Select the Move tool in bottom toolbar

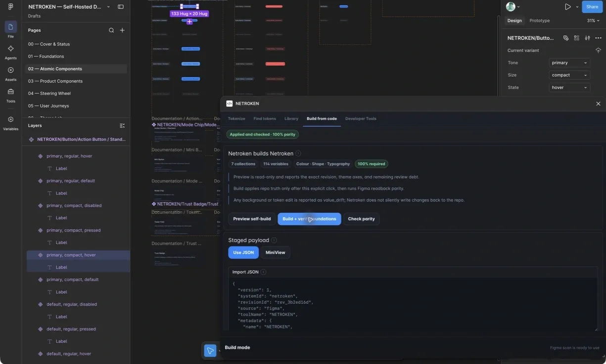click(210, 351)
